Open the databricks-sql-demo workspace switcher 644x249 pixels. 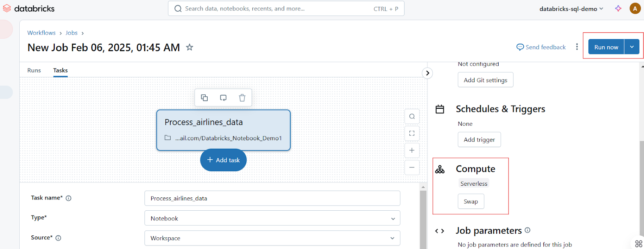(572, 8)
